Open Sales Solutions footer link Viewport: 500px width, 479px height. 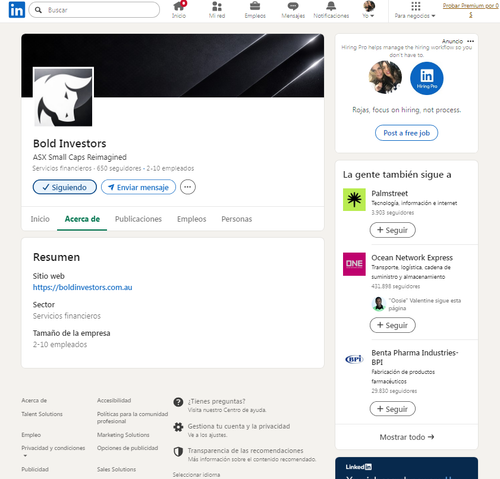coord(116,469)
